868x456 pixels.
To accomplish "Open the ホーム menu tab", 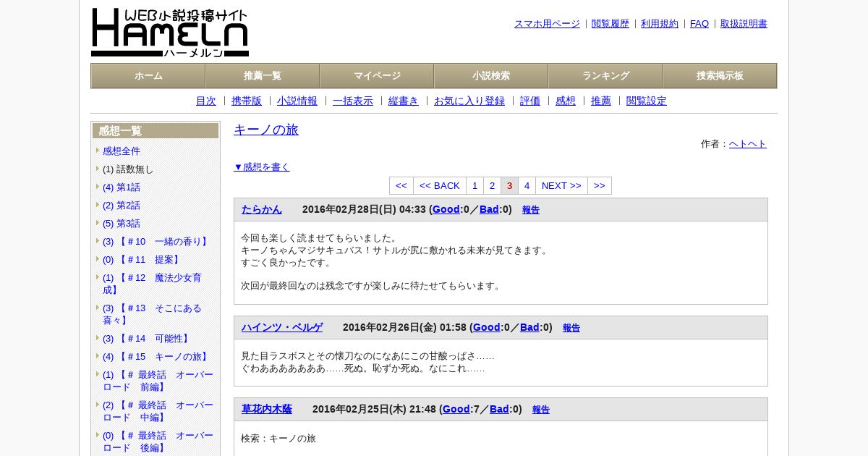I will click(148, 75).
